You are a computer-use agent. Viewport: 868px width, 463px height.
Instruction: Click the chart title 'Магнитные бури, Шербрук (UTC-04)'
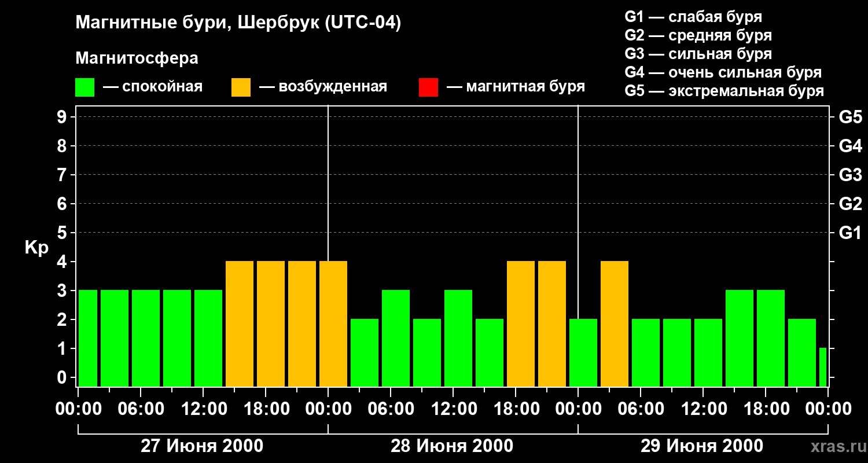coord(238,24)
